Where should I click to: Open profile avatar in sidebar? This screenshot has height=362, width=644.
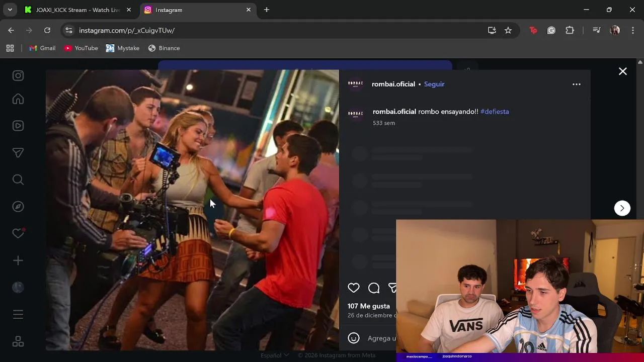point(18,287)
